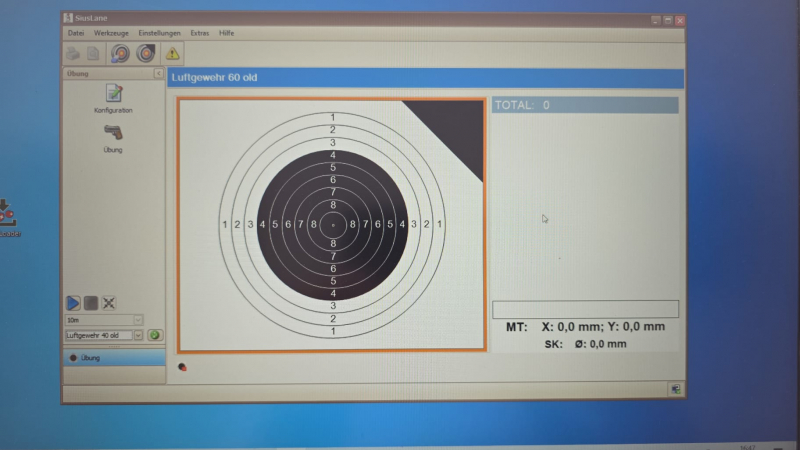Minimize the SiusLane window

coord(656,20)
